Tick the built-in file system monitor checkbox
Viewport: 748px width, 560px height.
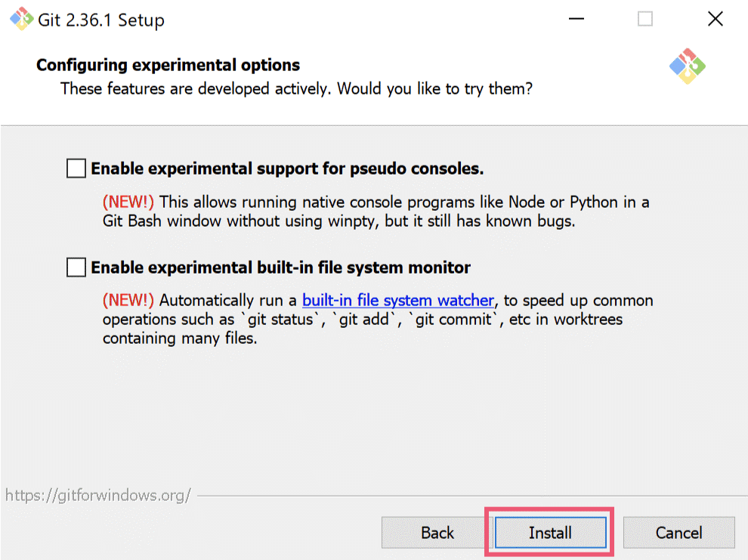(x=76, y=268)
